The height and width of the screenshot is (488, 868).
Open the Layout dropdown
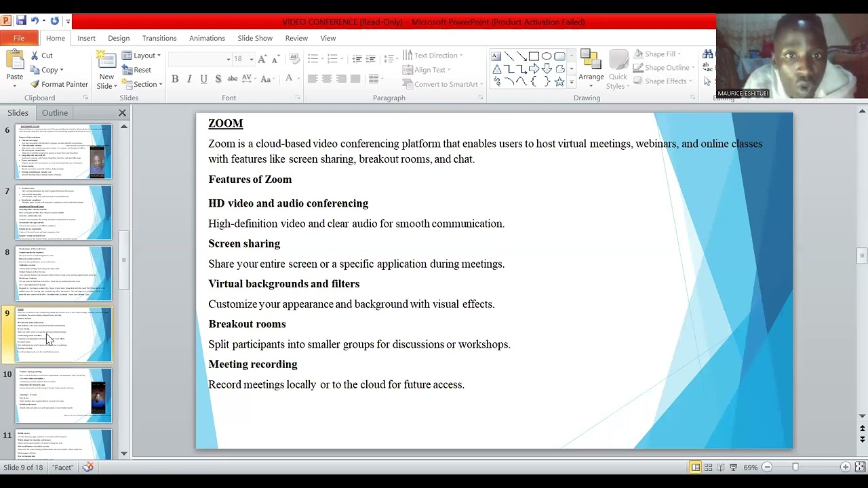pos(142,56)
